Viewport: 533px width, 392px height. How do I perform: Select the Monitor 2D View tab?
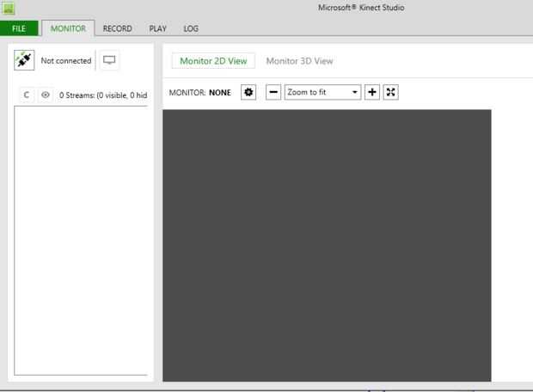coord(213,61)
